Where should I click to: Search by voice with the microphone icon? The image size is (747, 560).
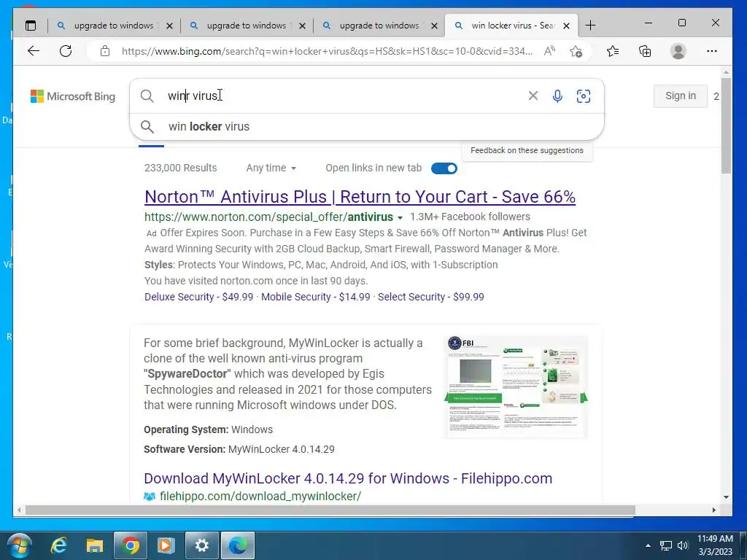click(x=557, y=96)
